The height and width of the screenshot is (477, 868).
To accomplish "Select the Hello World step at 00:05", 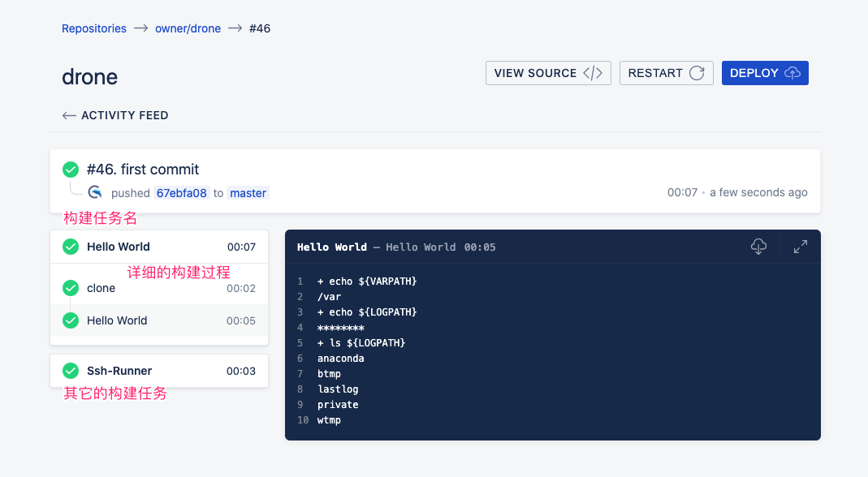I will 159,320.
